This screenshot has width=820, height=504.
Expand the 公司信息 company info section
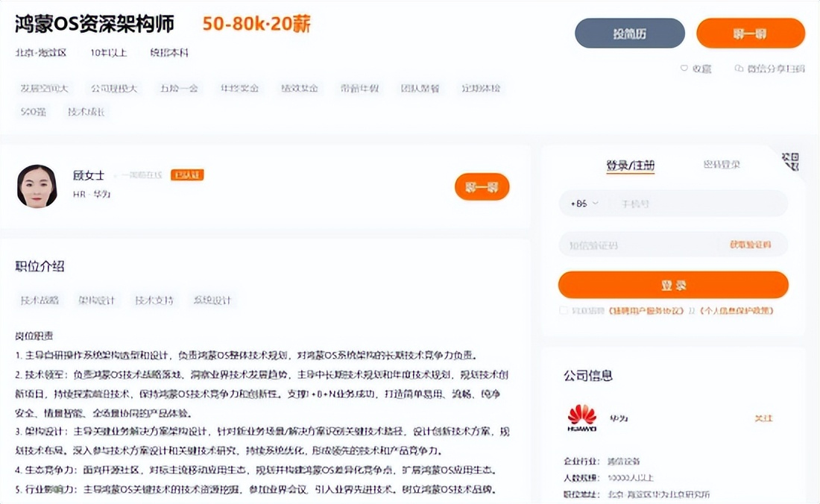(588, 377)
